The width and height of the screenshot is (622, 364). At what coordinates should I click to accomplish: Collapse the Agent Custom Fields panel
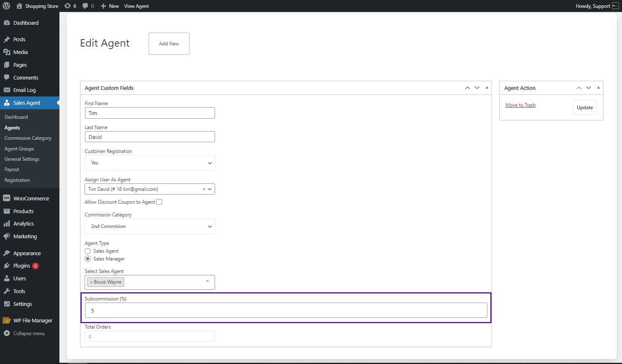pos(487,88)
